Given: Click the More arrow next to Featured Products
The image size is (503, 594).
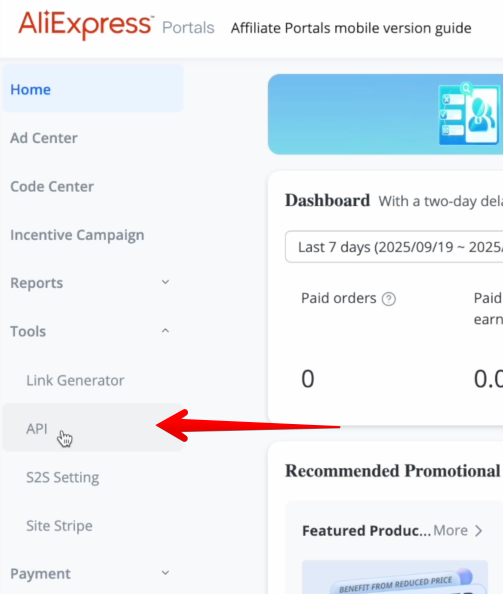Looking at the screenshot, I should tap(479, 531).
